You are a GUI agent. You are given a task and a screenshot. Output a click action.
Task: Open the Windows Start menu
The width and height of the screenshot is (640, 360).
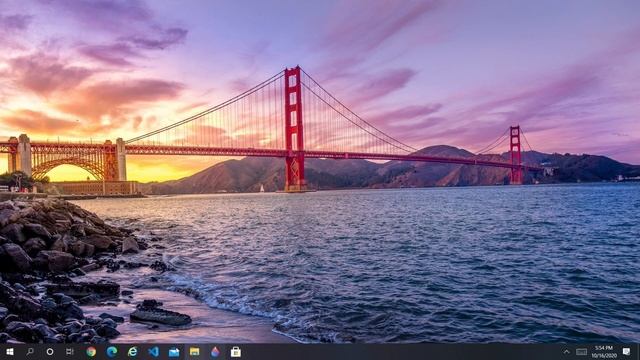coord(10,351)
